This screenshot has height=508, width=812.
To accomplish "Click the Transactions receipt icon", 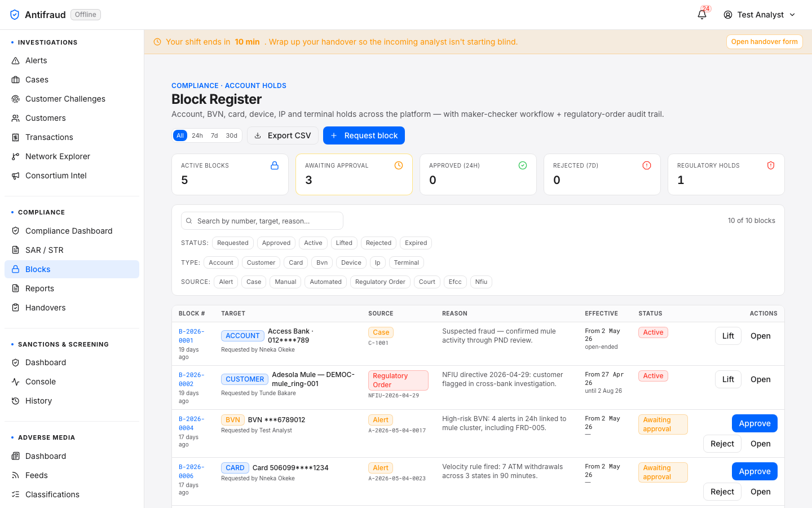I will (16, 137).
